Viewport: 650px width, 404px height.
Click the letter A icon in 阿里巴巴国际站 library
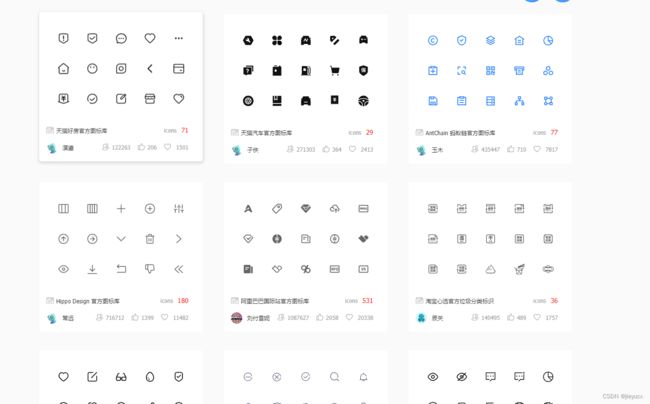pos(248,208)
